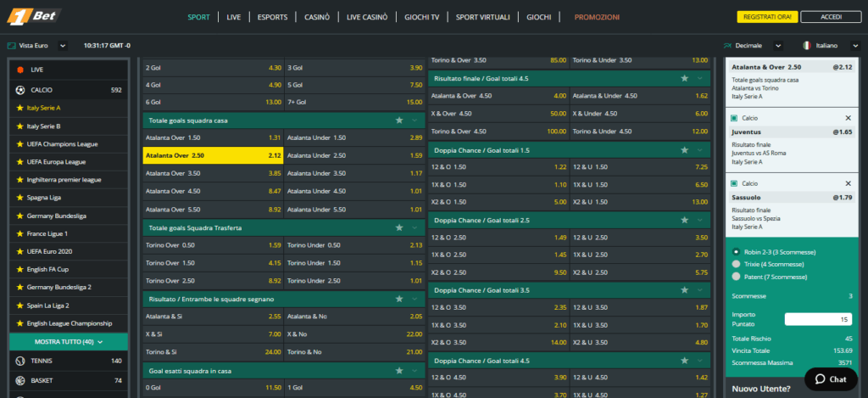Open the PROMOZIONI tab
Viewport: 868px width, 398px height.
click(x=597, y=17)
